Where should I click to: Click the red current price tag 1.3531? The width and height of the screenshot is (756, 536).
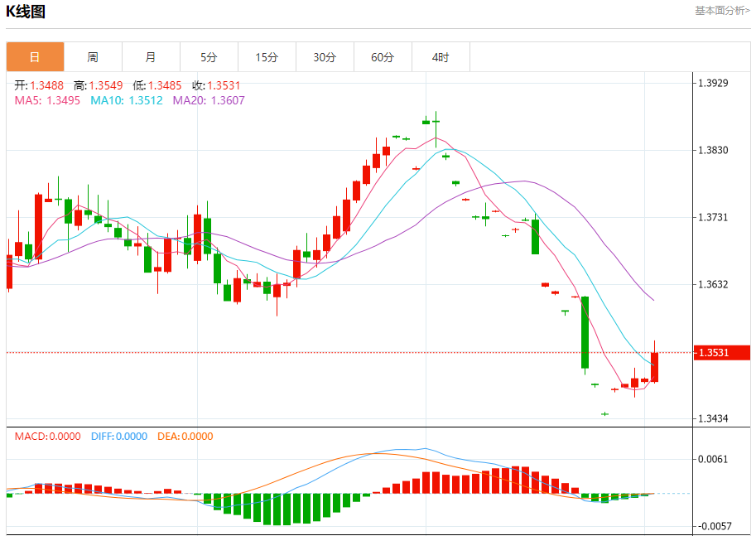[x=722, y=352]
